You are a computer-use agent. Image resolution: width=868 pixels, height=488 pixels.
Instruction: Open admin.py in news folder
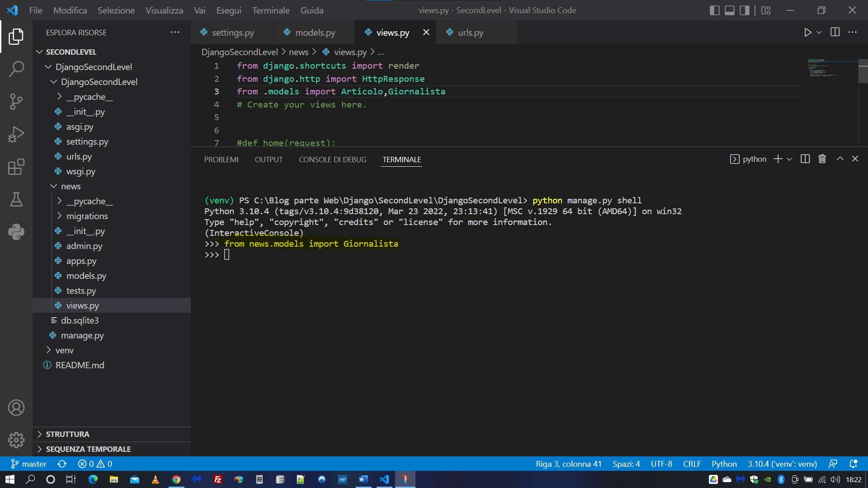pyautogui.click(x=84, y=246)
